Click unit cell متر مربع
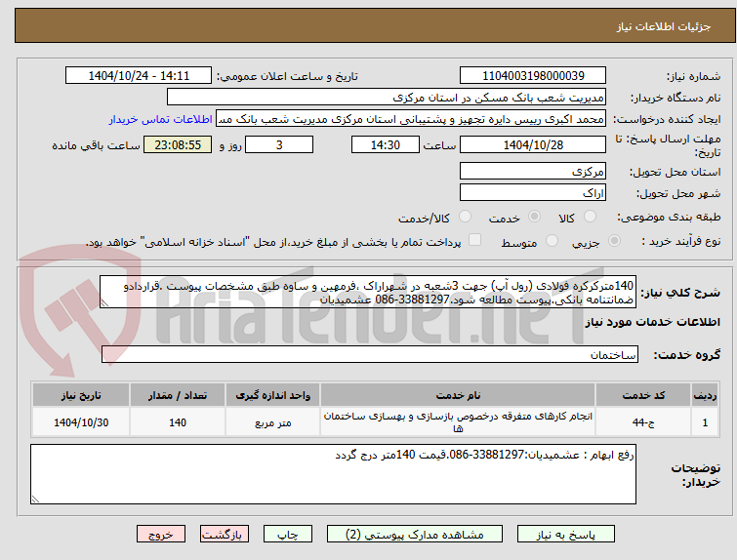The image size is (737, 560). pyautogui.click(x=273, y=422)
